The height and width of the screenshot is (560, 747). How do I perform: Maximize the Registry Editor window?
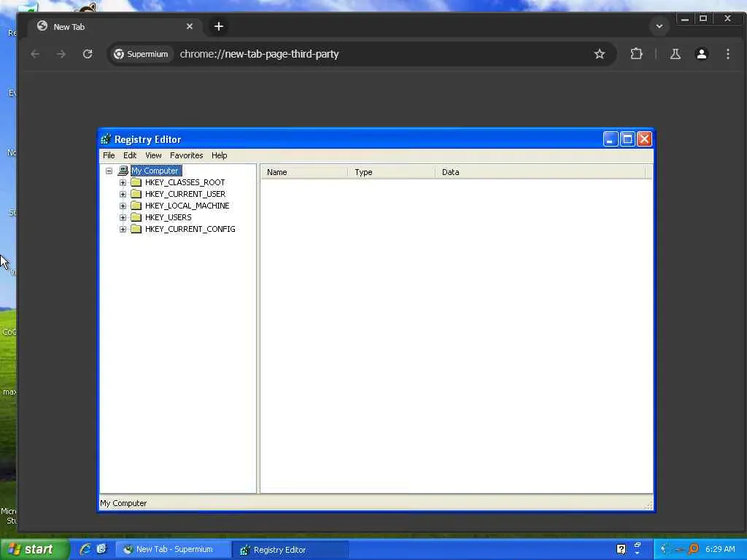(627, 139)
